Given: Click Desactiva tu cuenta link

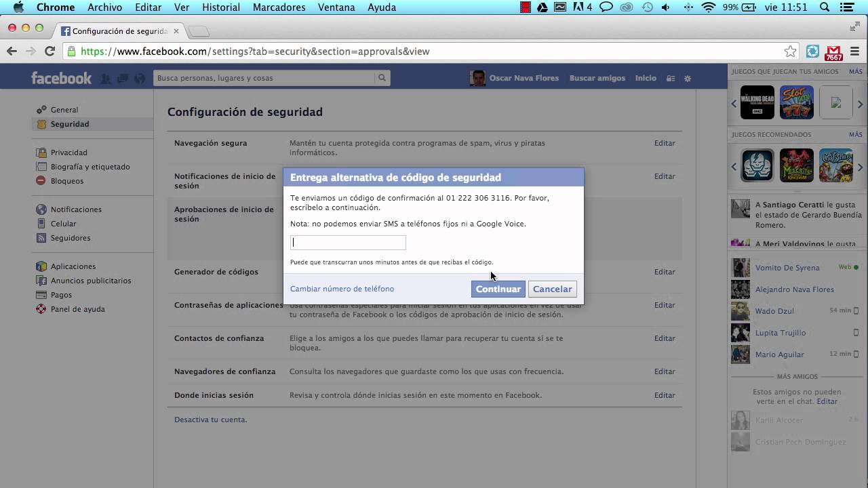Looking at the screenshot, I should (210, 420).
